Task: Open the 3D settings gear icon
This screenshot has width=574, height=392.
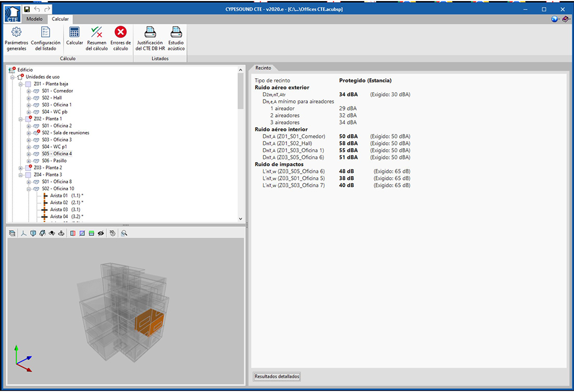Action: point(112,234)
